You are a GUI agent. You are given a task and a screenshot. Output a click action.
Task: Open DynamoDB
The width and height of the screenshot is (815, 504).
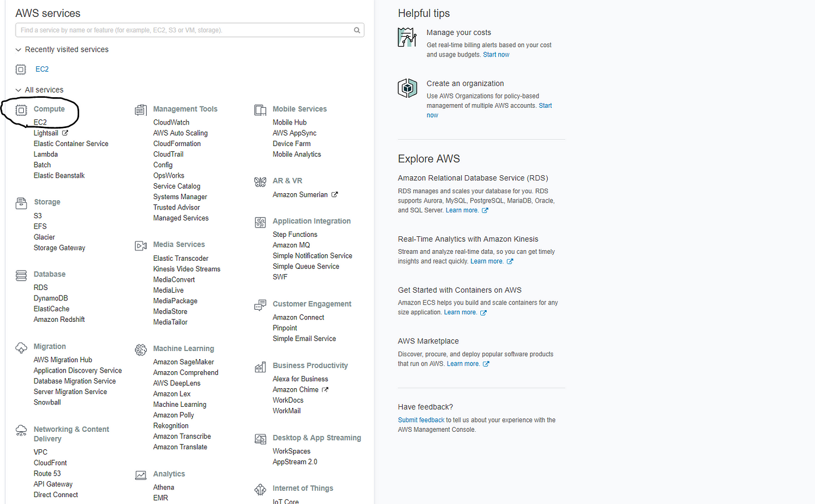[x=51, y=299]
